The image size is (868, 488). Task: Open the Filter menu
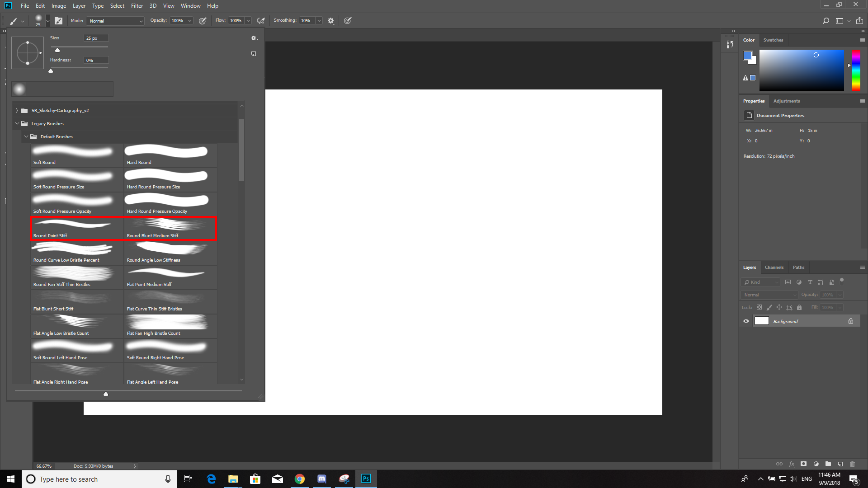click(137, 6)
